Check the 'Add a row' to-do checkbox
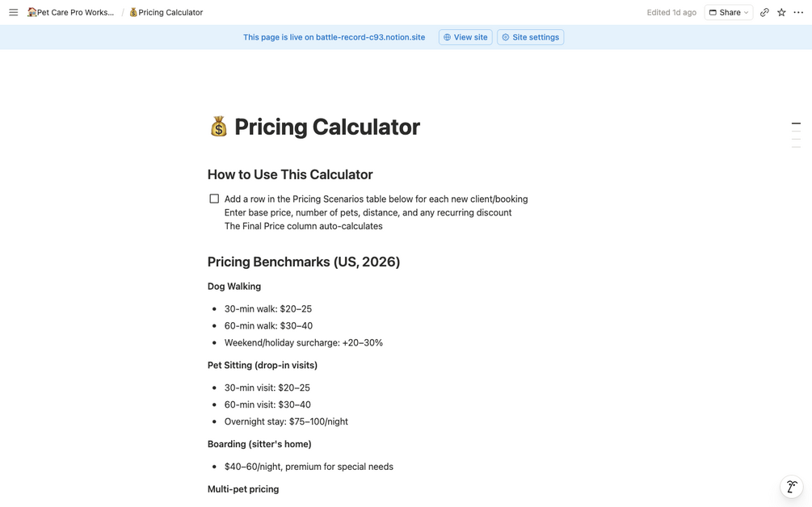 point(214,199)
